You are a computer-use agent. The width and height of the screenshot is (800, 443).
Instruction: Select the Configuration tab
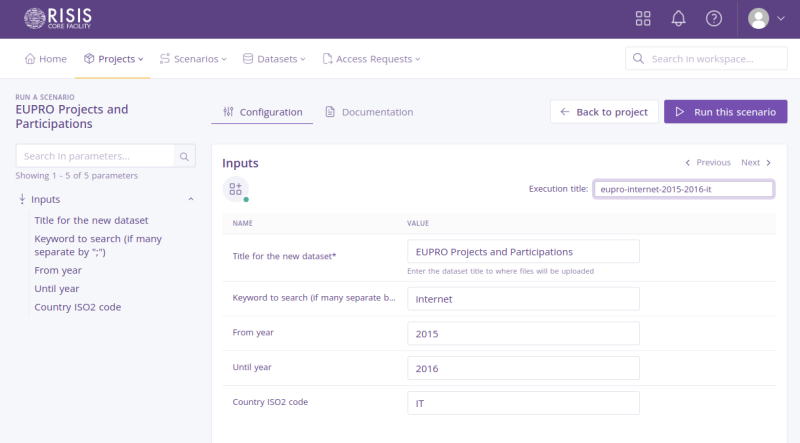(262, 112)
